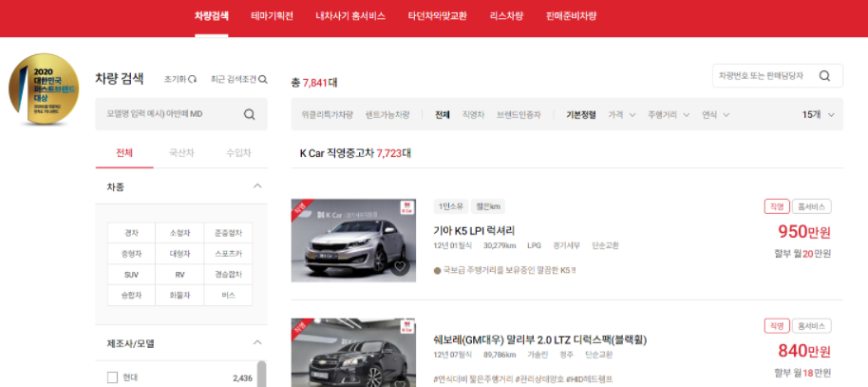This screenshot has width=868, height=387.
Task: Select the 화물차 vehicle type
Action: point(179,295)
